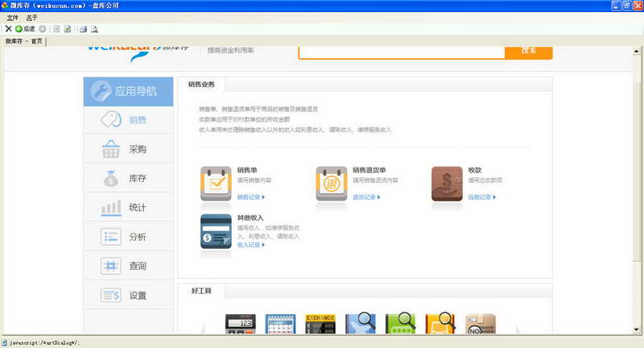Launch the calculator tool icon
Image resolution: width=644 pixels, height=348 pixels.
(x=240, y=324)
